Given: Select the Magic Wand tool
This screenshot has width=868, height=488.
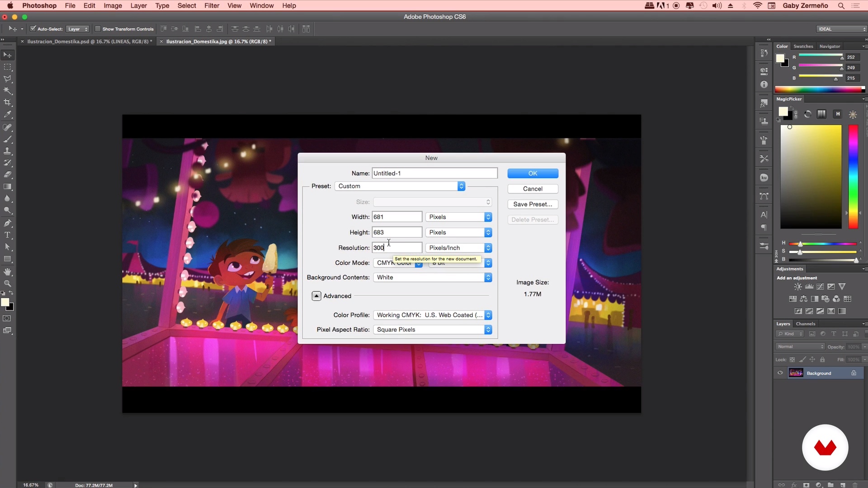Looking at the screenshot, I should 8,91.
